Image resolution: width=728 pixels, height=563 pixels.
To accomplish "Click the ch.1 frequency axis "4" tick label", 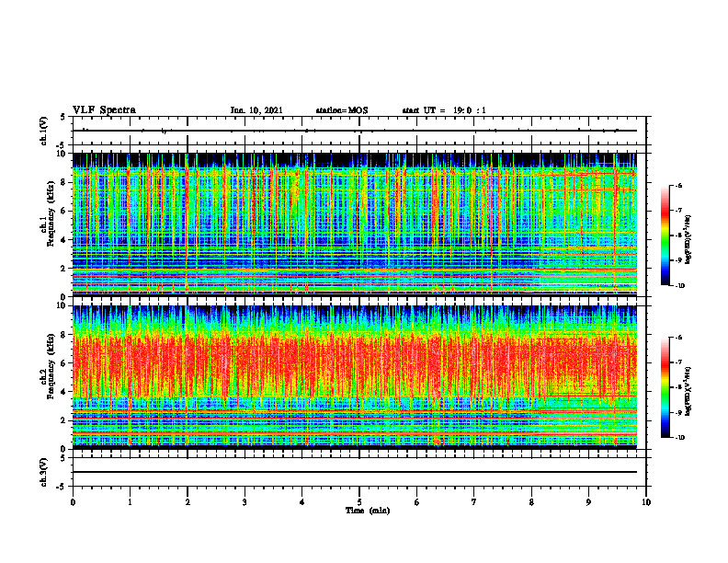I will (x=63, y=240).
